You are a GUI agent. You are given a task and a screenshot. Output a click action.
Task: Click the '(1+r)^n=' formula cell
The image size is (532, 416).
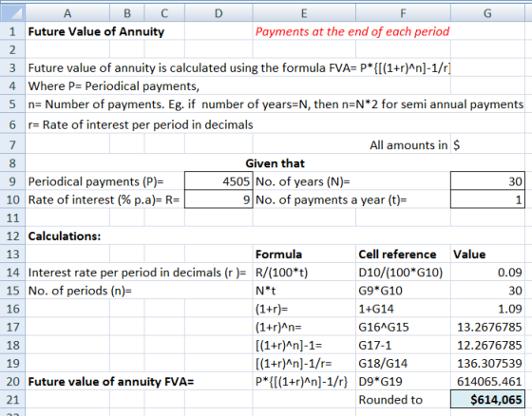tap(304, 327)
